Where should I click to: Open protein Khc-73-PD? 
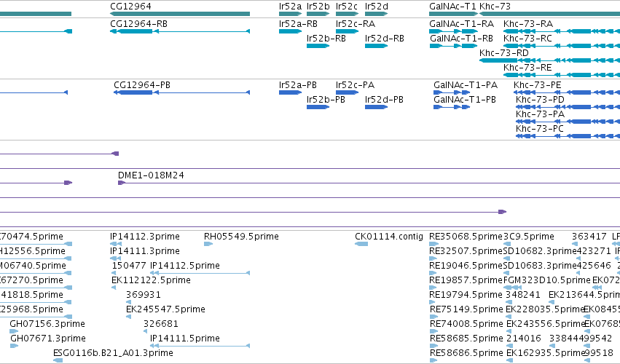[x=540, y=100]
